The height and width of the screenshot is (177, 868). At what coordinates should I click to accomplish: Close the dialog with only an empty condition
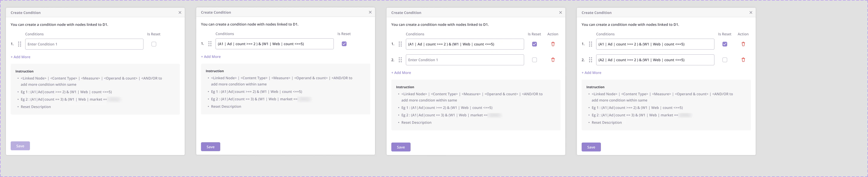180,12
